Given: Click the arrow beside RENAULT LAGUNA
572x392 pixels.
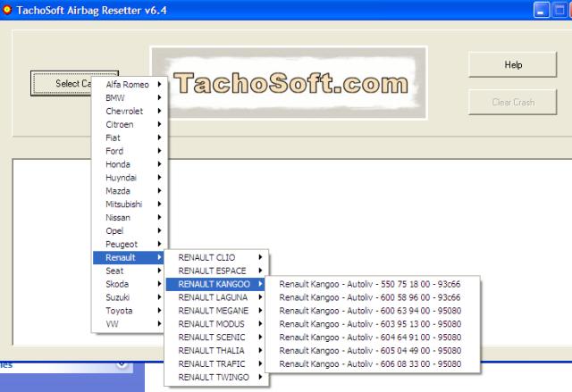Looking at the screenshot, I should pos(261,297).
